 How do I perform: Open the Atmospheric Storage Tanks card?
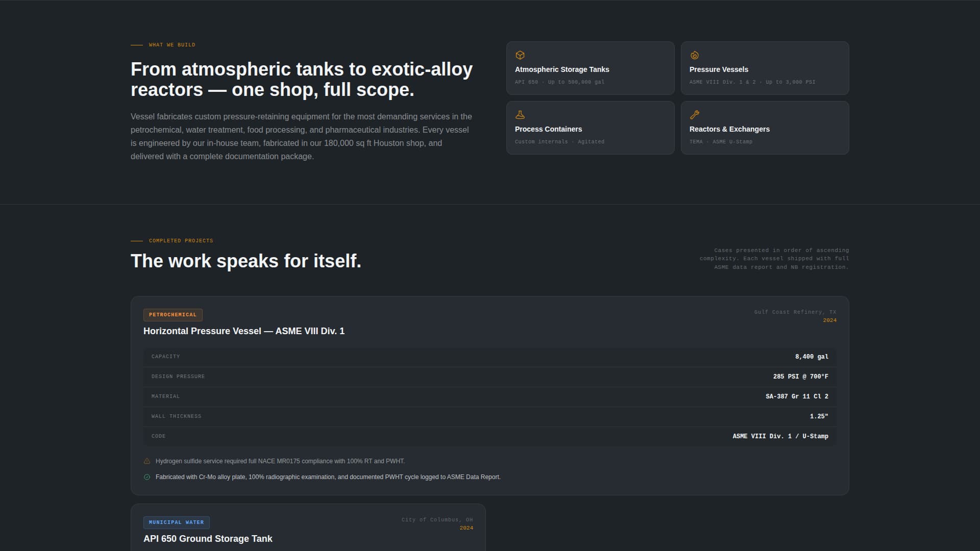pos(590,68)
